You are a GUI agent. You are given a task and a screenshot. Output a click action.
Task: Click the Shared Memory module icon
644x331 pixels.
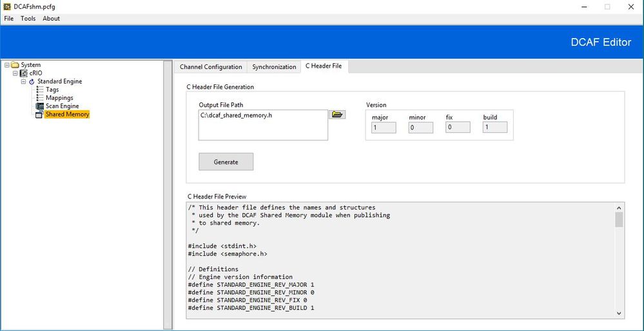39,115
